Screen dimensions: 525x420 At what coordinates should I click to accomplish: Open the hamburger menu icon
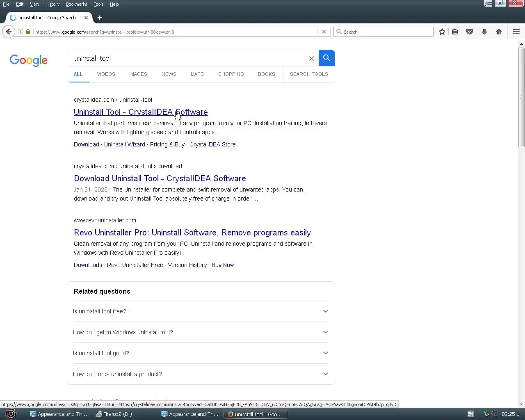(x=516, y=32)
